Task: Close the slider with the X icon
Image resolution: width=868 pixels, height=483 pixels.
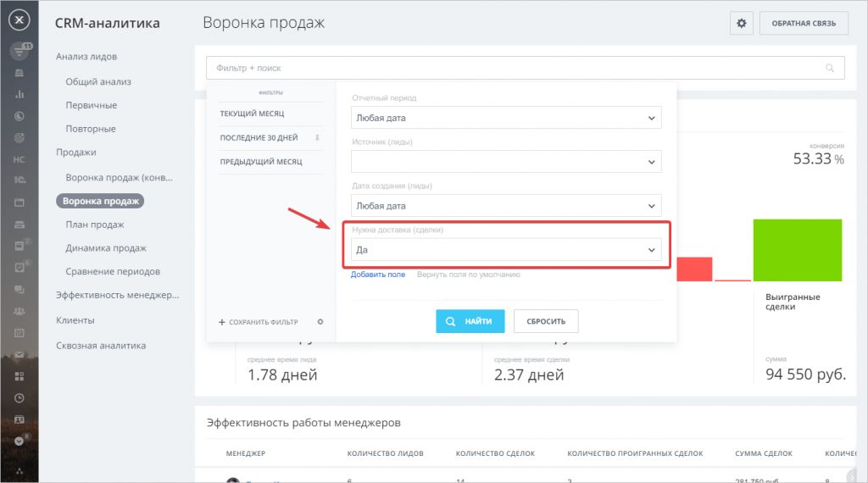Action: [19, 20]
